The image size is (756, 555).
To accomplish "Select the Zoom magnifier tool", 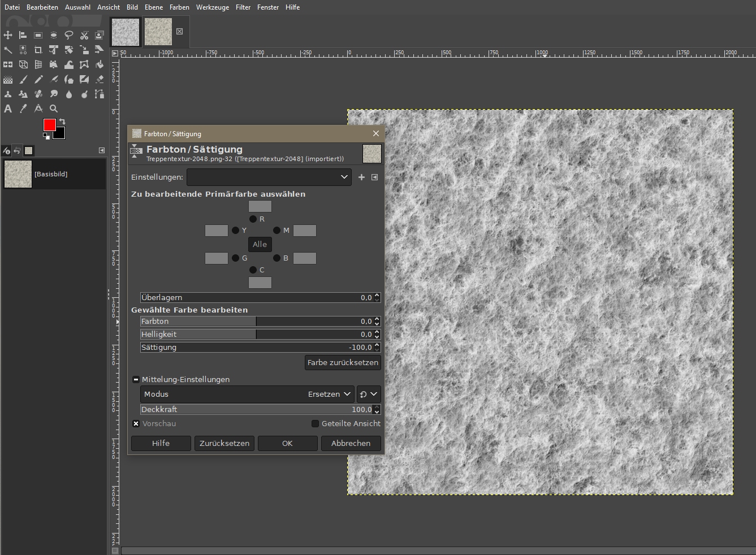I will click(54, 109).
